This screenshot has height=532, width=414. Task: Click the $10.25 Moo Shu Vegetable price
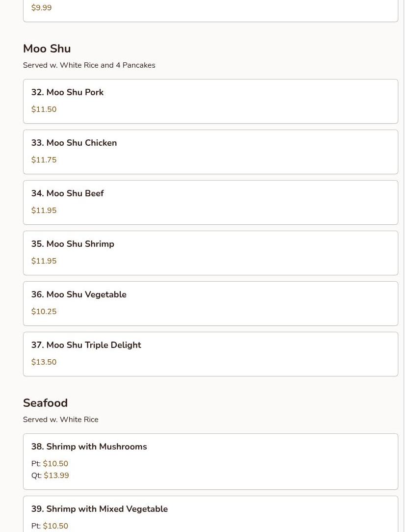tap(44, 312)
